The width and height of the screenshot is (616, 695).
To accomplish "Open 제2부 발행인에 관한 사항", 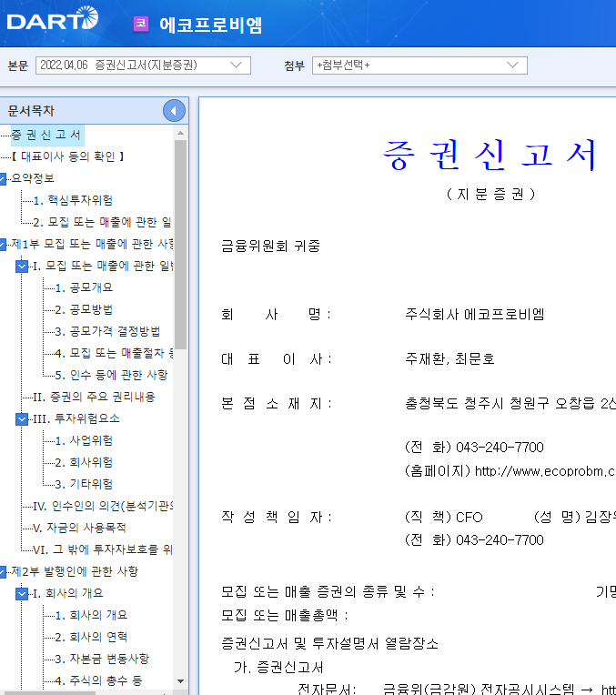I will [75, 572].
